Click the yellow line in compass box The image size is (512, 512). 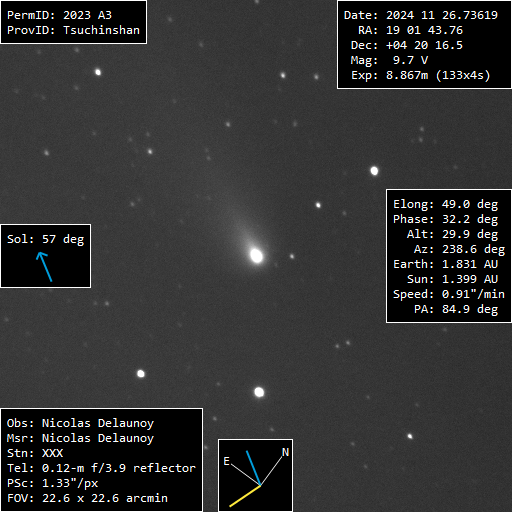[245, 496]
